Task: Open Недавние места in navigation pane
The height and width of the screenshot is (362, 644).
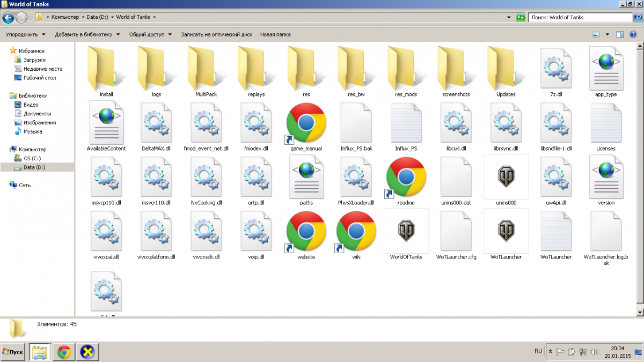Action: [38, 69]
